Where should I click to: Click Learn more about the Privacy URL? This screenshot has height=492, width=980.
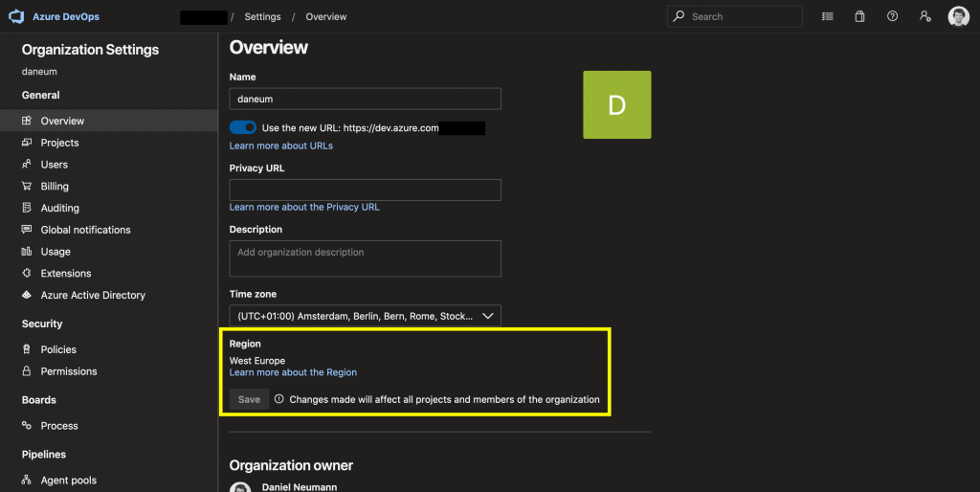click(304, 207)
